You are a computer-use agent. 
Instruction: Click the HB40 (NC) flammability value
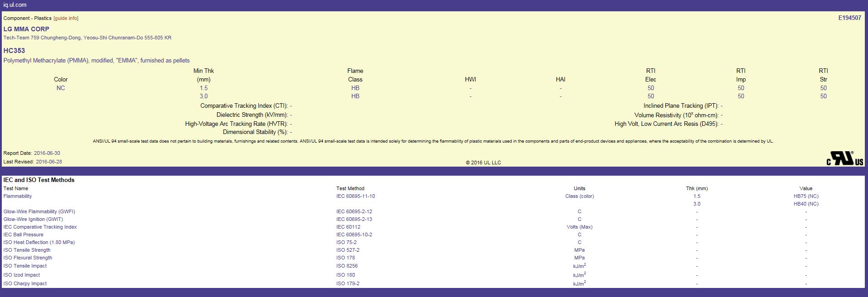[806, 204]
